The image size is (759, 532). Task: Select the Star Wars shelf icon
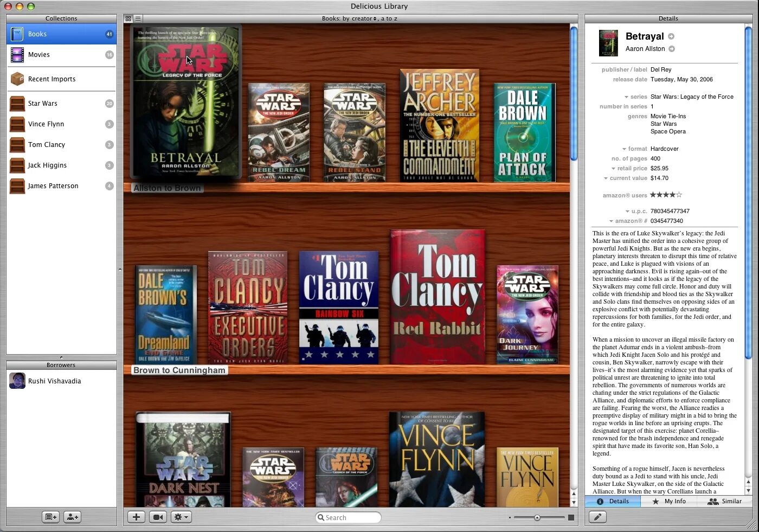pyautogui.click(x=17, y=104)
